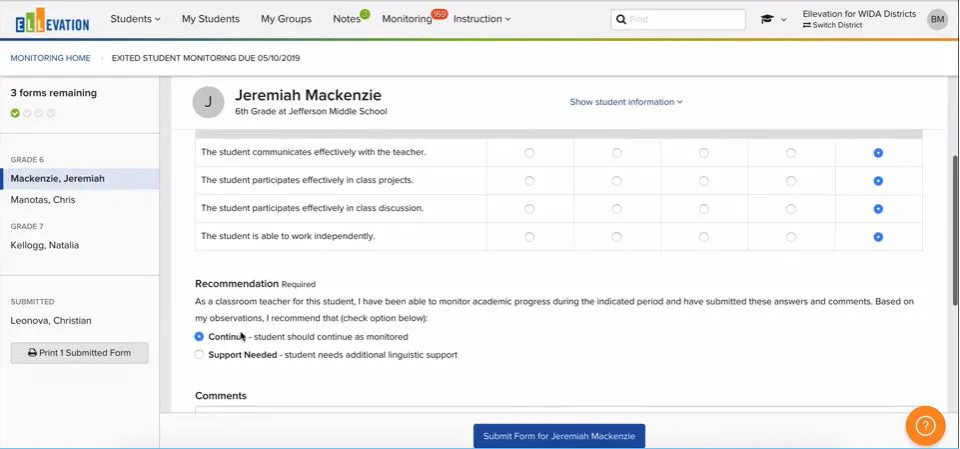Image resolution: width=960 pixels, height=449 pixels.
Task: Select first rating for works independently row
Action: pos(530,236)
